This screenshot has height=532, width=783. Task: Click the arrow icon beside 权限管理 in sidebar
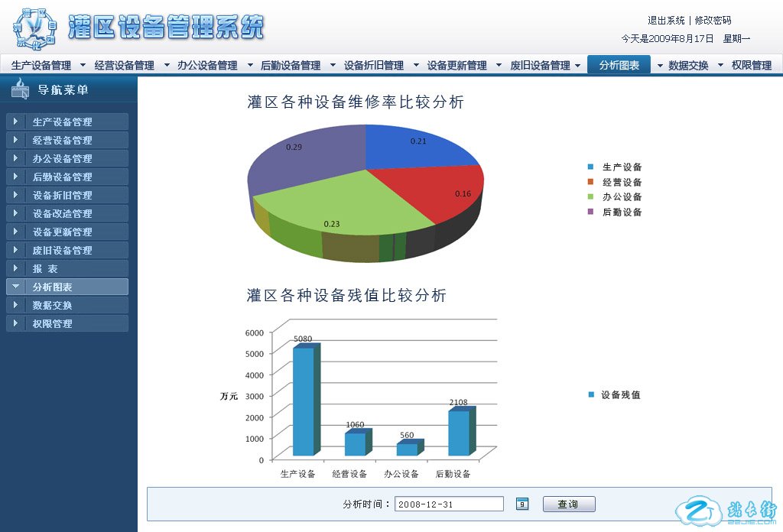[15, 323]
